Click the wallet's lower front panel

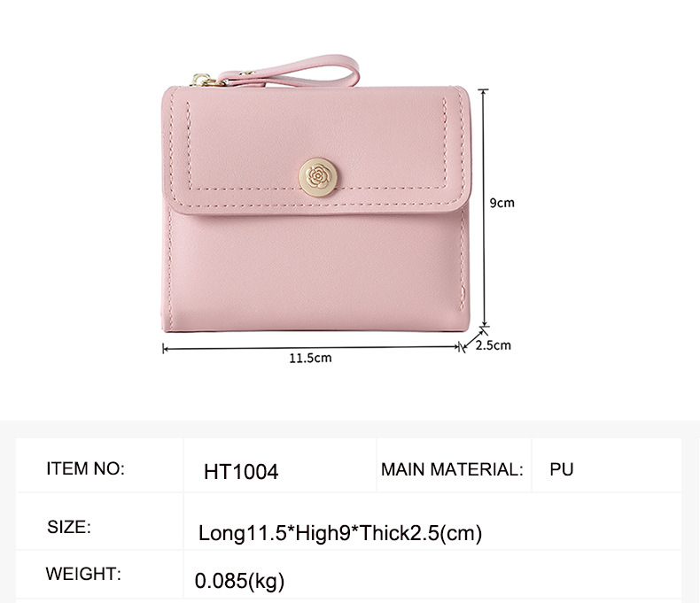[x=316, y=272]
